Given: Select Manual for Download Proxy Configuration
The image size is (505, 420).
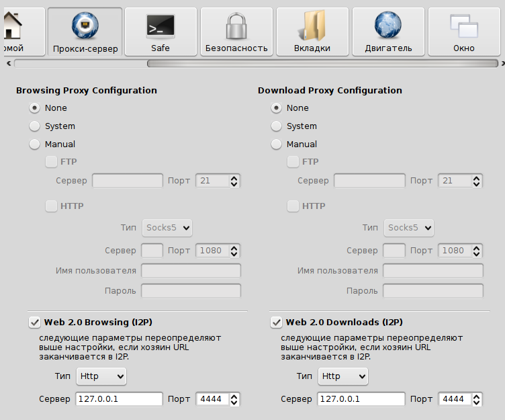Looking at the screenshot, I should (x=276, y=144).
